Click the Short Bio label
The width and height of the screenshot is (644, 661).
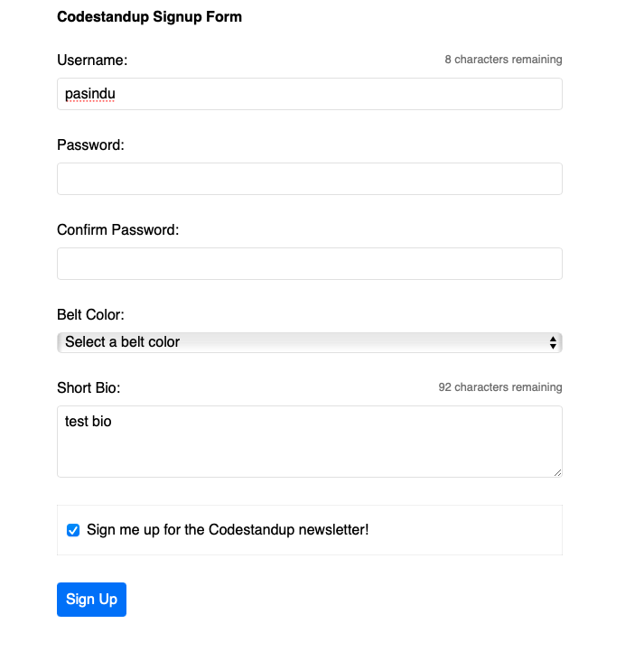point(89,387)
